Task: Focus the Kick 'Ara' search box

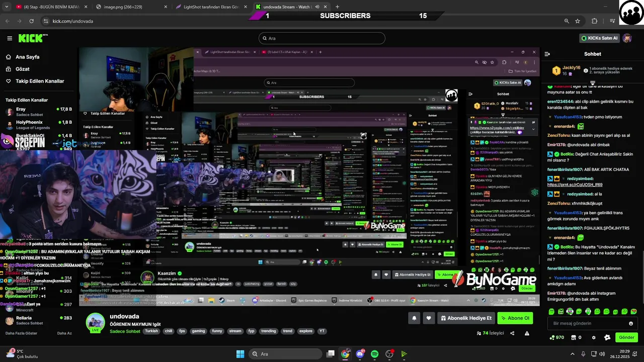Action: pyautogui.click(x=322, y=38)
